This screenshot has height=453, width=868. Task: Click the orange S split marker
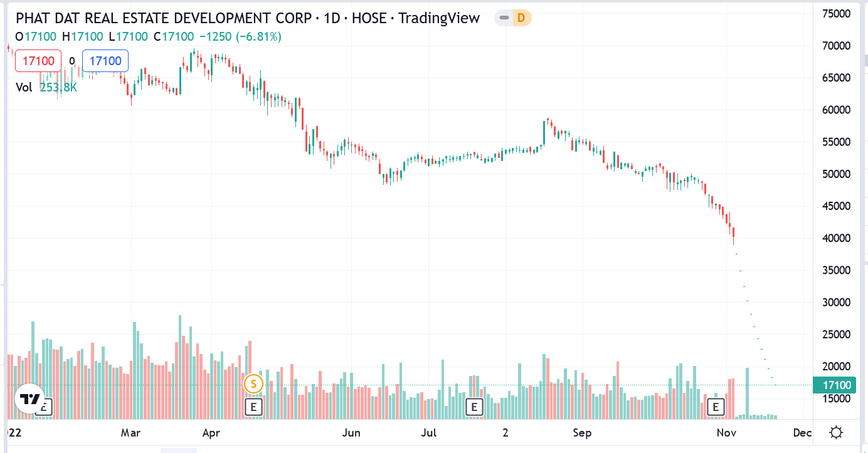[x=253, y=383]
